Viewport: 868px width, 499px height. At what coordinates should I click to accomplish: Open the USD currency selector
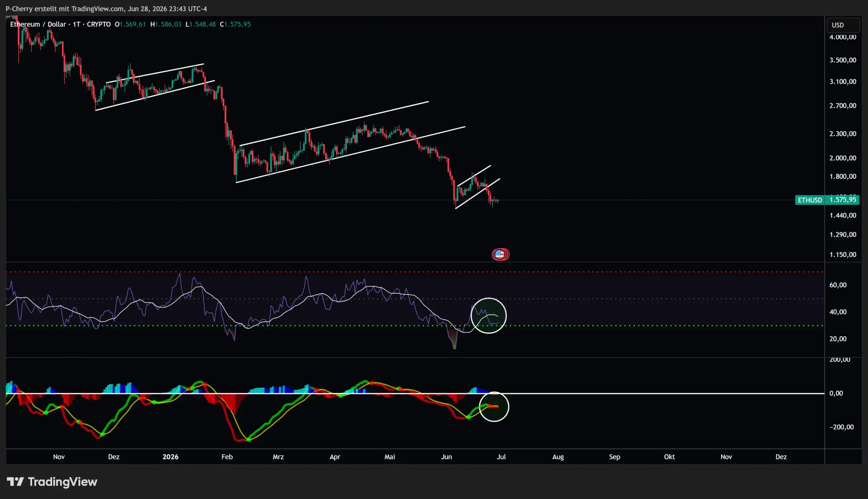point(843,25)
